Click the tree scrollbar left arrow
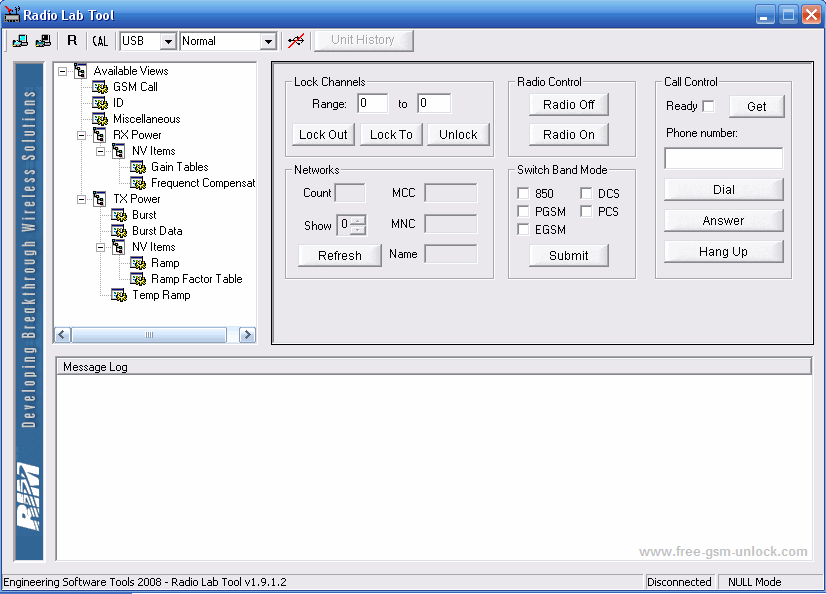 tap(63, 335)
